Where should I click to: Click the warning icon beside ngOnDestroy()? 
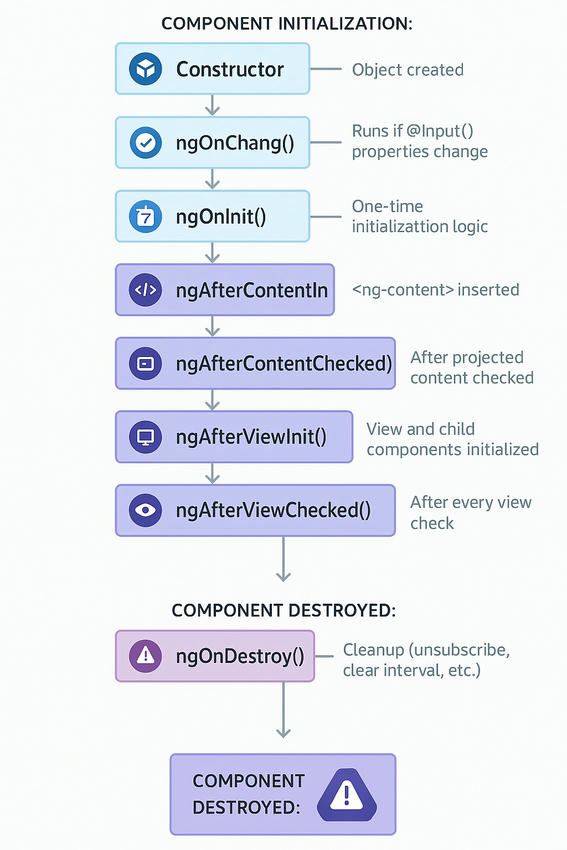pyautogui.click(x=145, y=656)
